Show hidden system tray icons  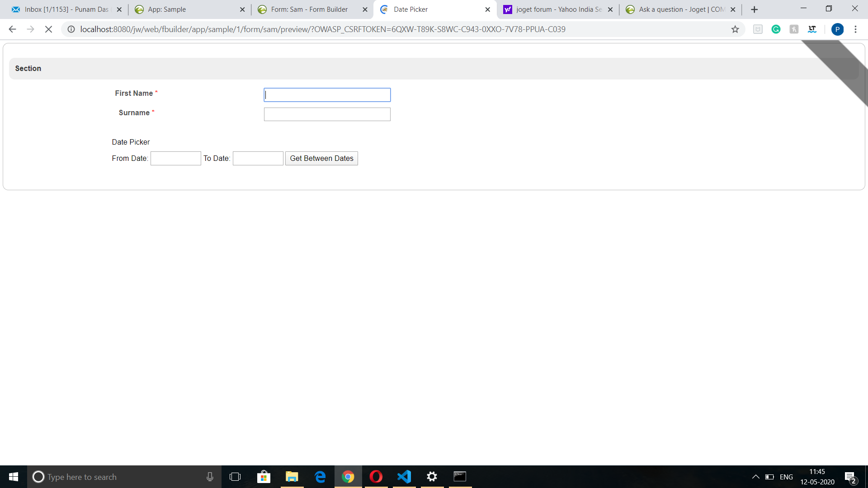(755, 477)
